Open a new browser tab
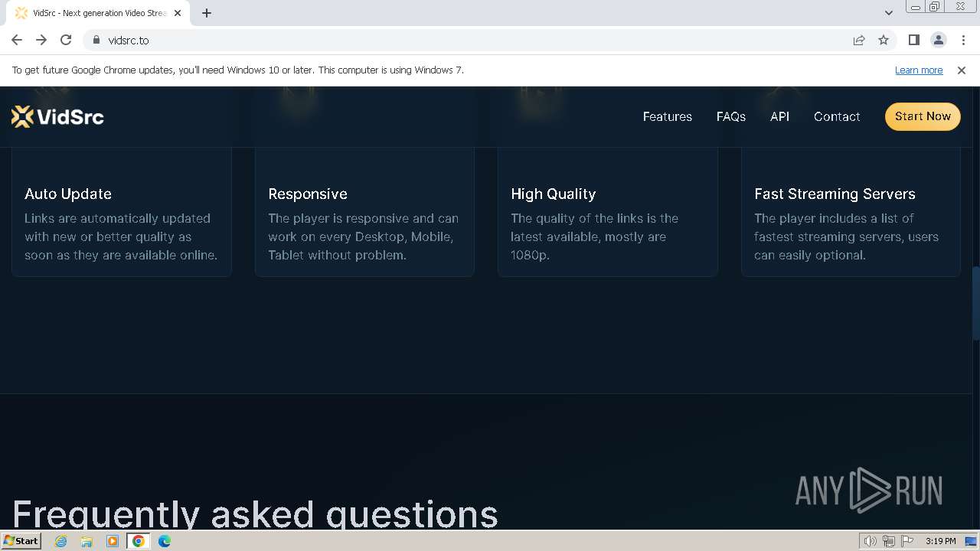The width and height of the screenshot is (980, 551). (207, 13)
